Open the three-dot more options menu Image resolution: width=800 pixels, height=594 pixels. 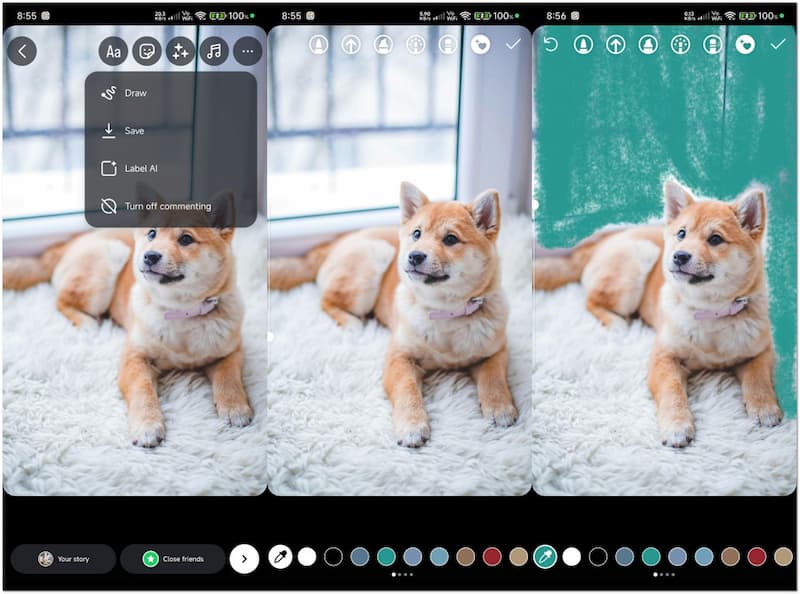click(x=248, y=51)
